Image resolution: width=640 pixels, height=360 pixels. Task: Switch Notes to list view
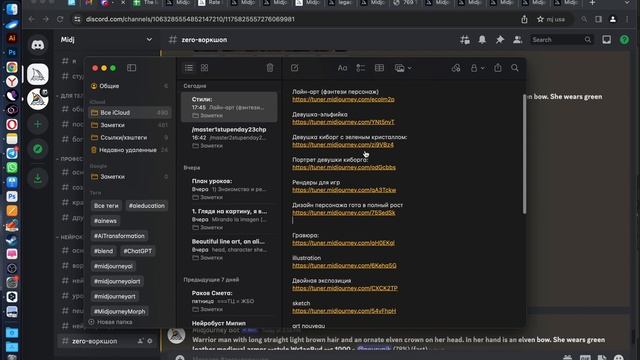pyautogui.click(x=189, y=68)
